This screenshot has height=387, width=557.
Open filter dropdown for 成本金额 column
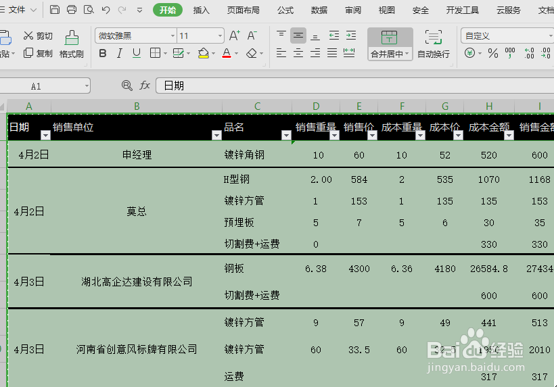509,135
